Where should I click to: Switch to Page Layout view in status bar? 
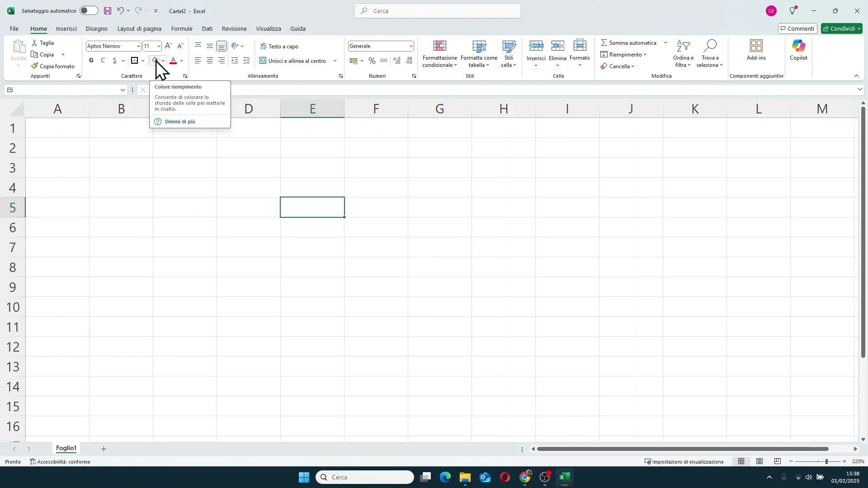[x=759, y=461]
